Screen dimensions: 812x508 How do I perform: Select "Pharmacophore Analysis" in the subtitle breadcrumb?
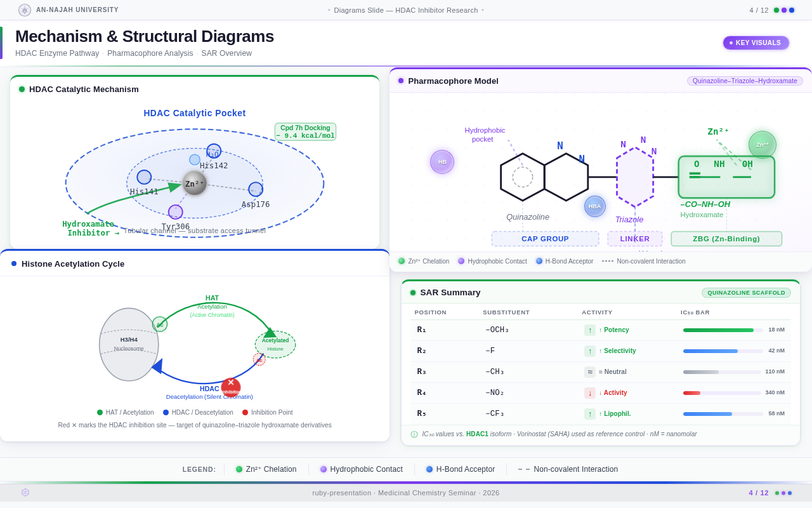tap(150, 53)
